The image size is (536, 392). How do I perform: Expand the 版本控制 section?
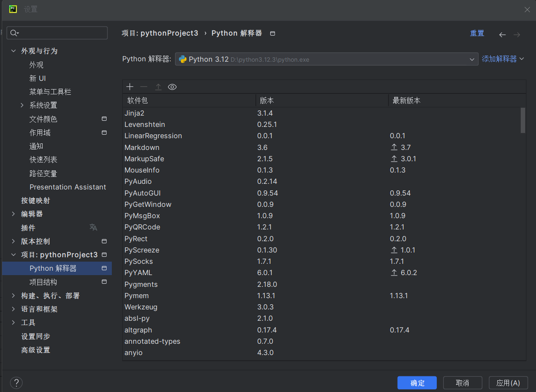[x=13, y=241]
